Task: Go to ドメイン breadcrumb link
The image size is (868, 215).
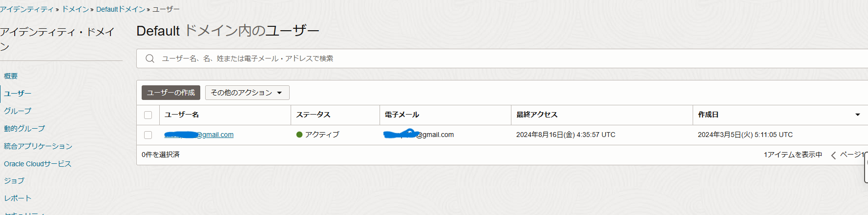Action: pyautogui.click(x=75, y=9)
